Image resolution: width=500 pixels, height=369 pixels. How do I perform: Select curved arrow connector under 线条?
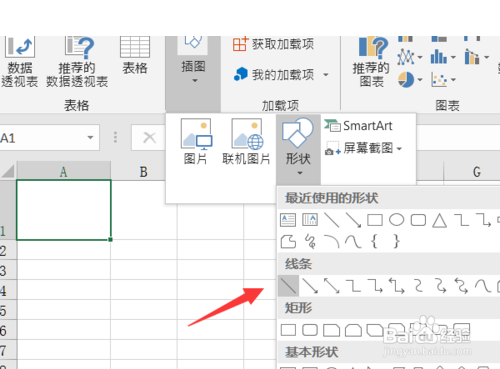pyautogui.click(x=440, y=286)
